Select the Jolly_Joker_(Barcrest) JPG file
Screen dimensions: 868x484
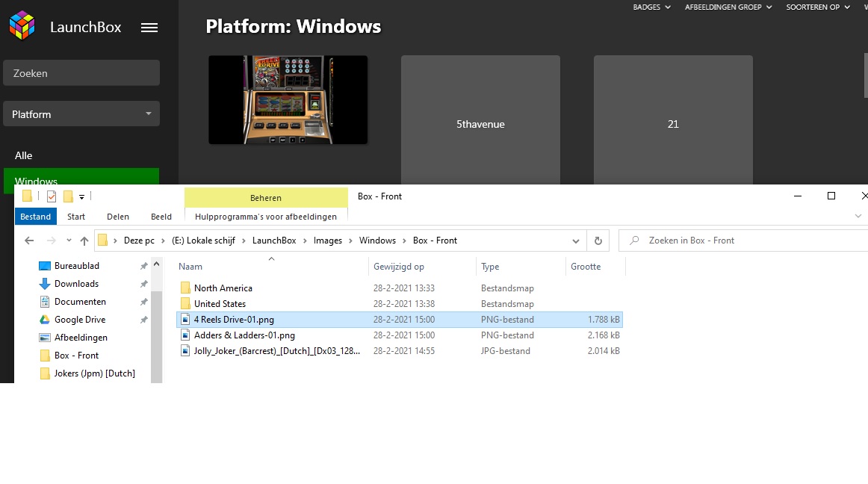(x=399, y=350)
